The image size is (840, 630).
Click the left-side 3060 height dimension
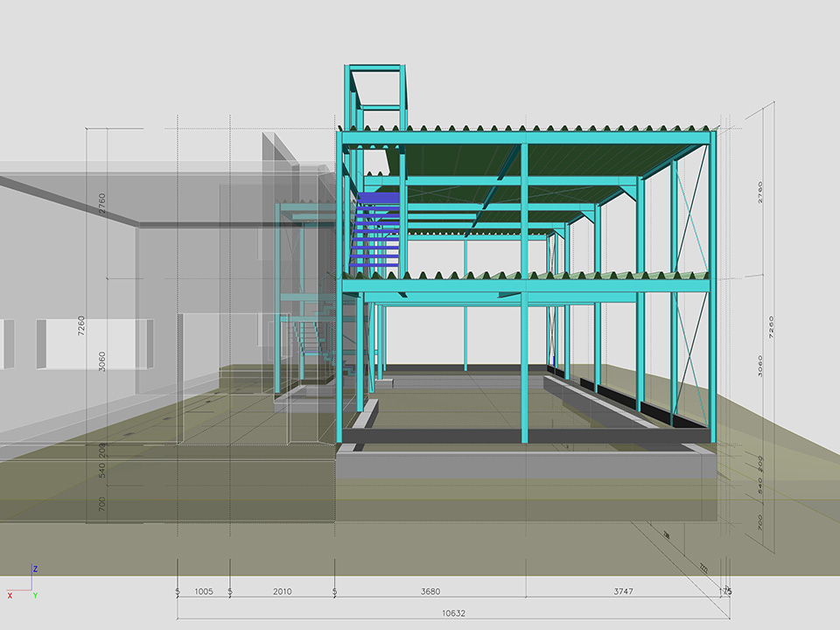pos(102,361)
